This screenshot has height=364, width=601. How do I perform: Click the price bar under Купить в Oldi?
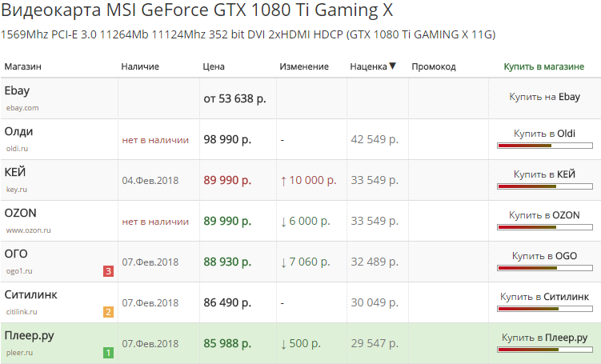coord(545,146)
